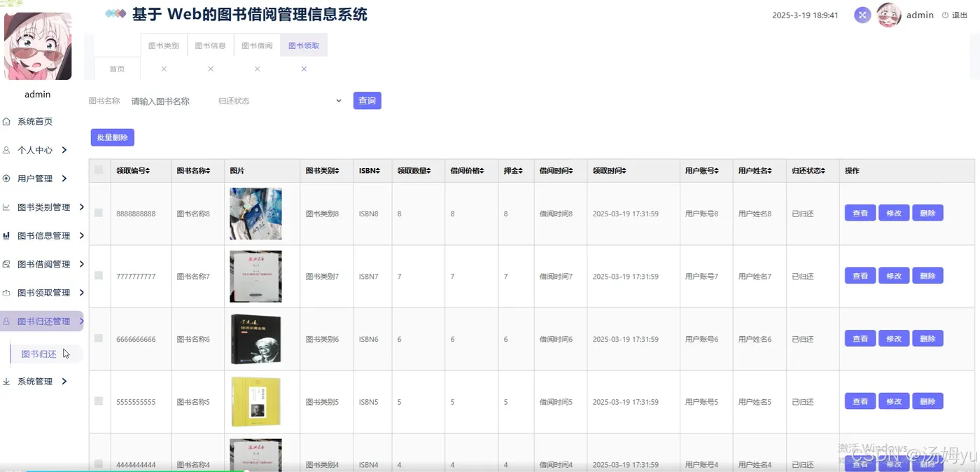Image resolution: width=980 pixels, height=472 pixels.
Task: Check the row 4444444444 checkbox
Action: [99, 464]
